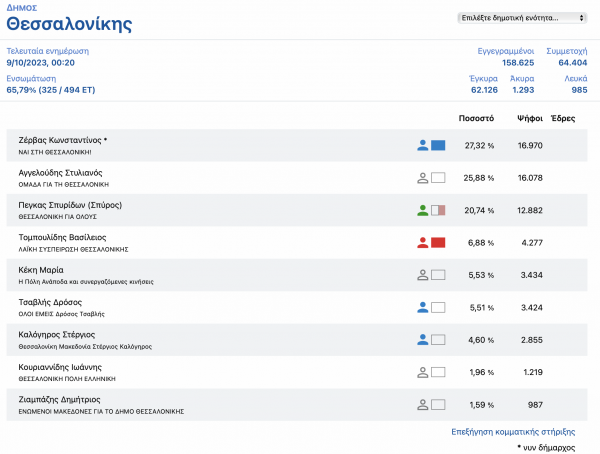Click the empty party box for Κέκη Μαρία
Viewport: 600px width, 454px height.
click(x=438, y=275)
